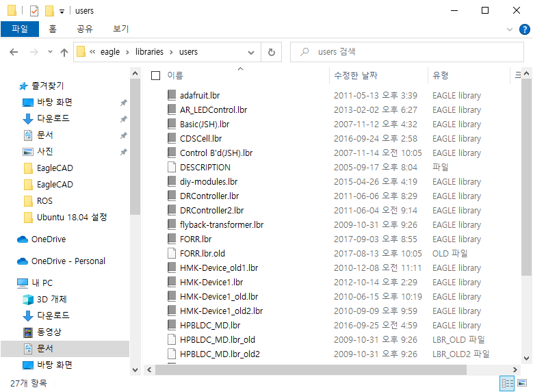Go up one folder level
This screenshot has height=392, width=533.
[x=64, y=52]
